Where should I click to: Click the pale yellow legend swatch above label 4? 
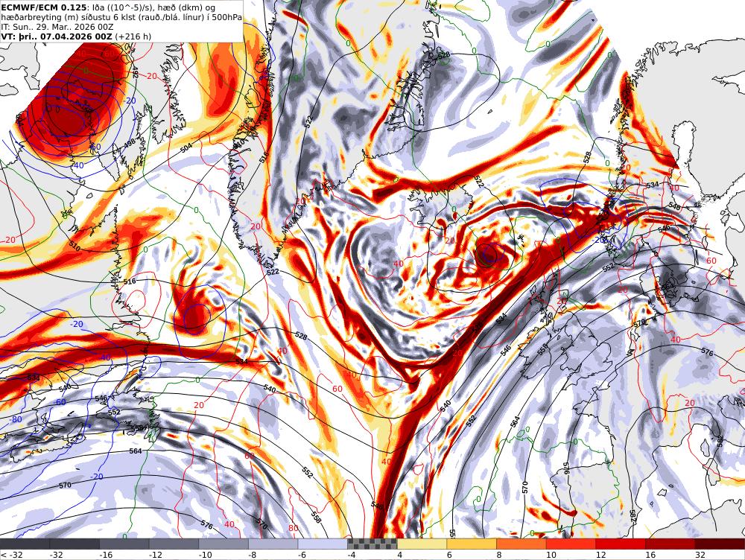click(422, 544)
